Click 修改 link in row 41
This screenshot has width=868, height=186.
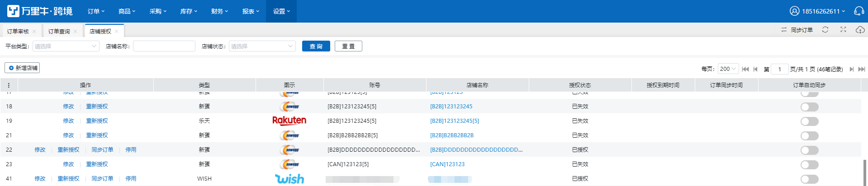tap(40, 179)
